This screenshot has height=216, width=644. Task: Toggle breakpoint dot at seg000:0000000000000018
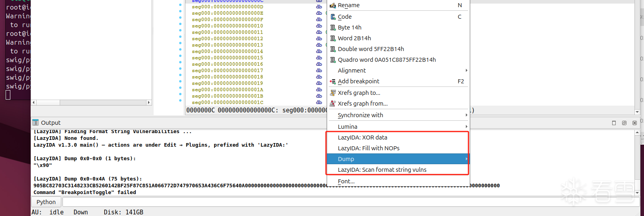tap(180, 75)
